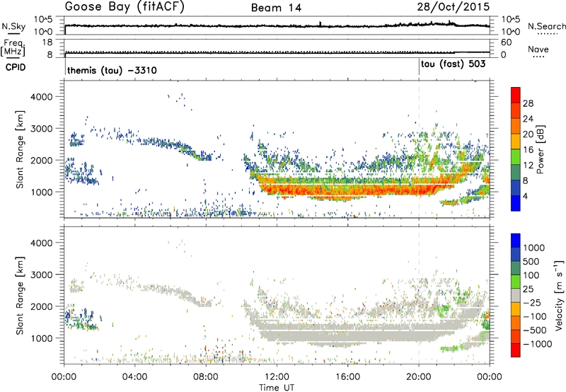Image resolution: width=566 pixels, height=392 pixels.
Task: Click the 'Velocity [m s-1]' color bar title
Action: 559,295
